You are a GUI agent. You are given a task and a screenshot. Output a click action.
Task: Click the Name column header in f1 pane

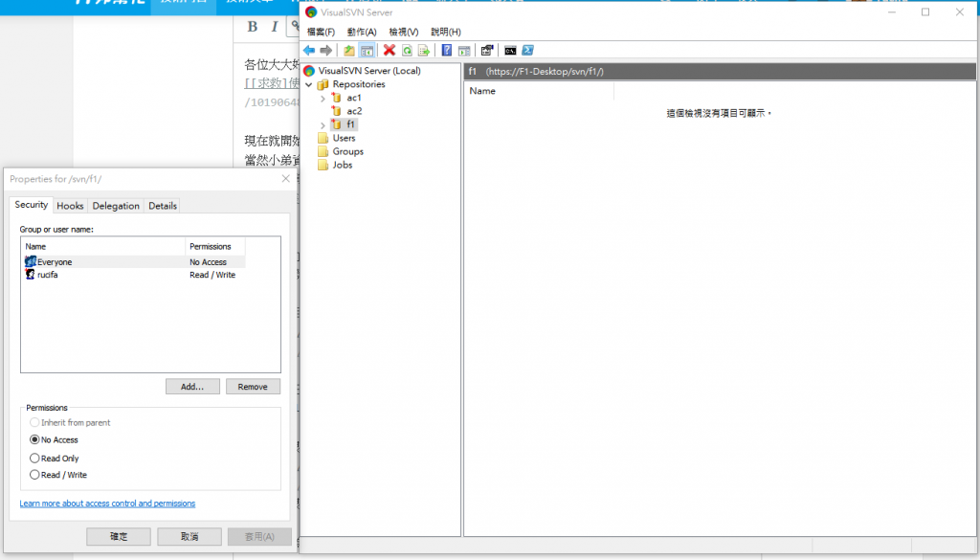point(539,91)
